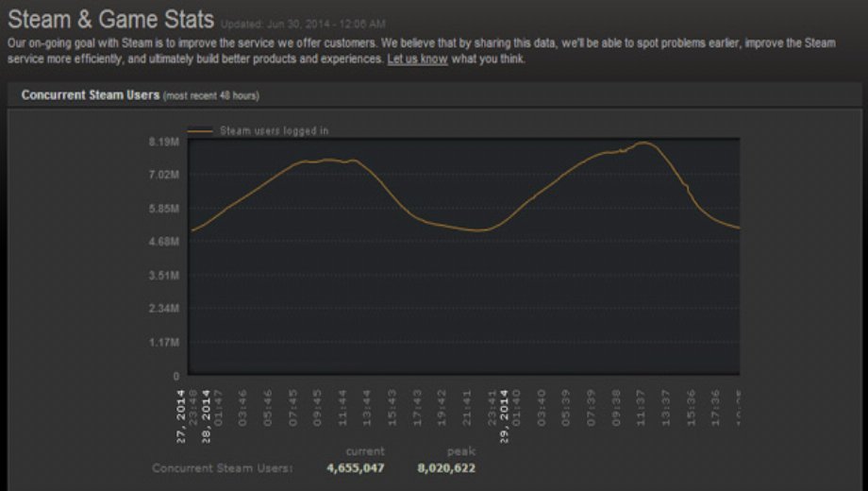Click the peak users value 8,020,622
868x491 pixels.
pos(446,468)
